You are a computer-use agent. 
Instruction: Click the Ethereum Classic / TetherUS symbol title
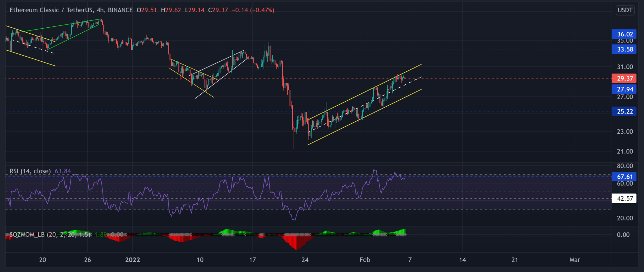click(51, 10)
